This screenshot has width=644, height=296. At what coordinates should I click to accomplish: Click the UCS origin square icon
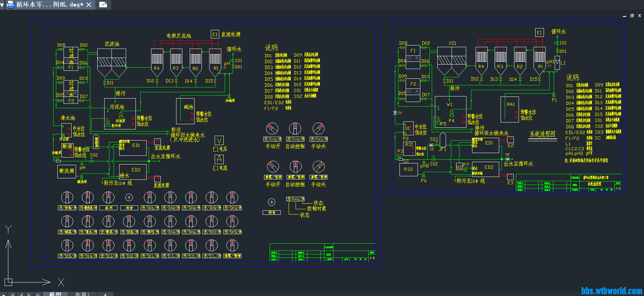point(8,282)
